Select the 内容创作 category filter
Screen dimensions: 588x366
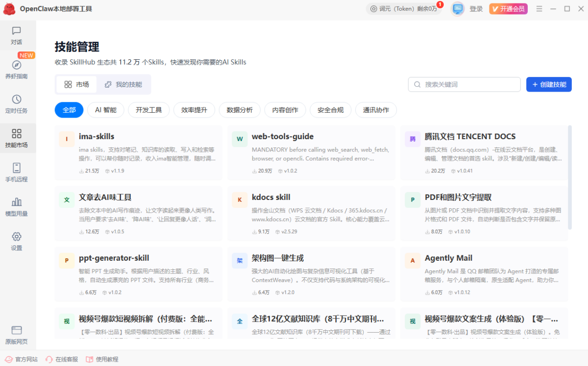tap(285, 110)
